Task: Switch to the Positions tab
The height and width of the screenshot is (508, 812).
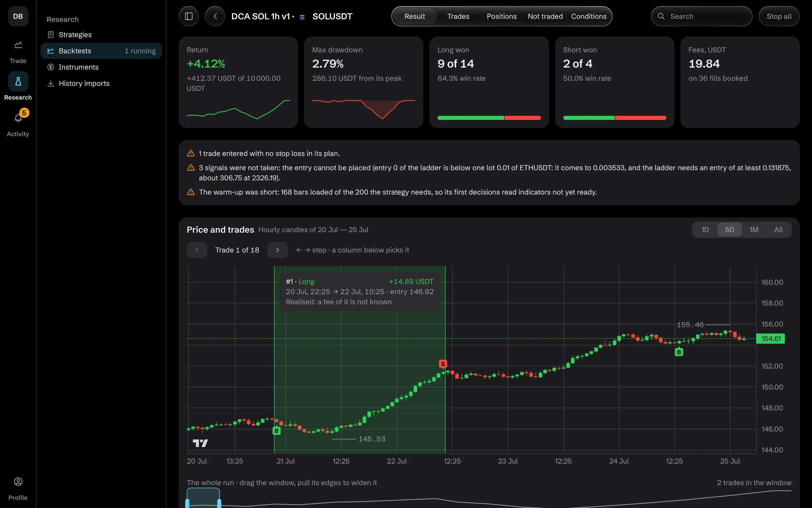Action: tap(501, 16)
